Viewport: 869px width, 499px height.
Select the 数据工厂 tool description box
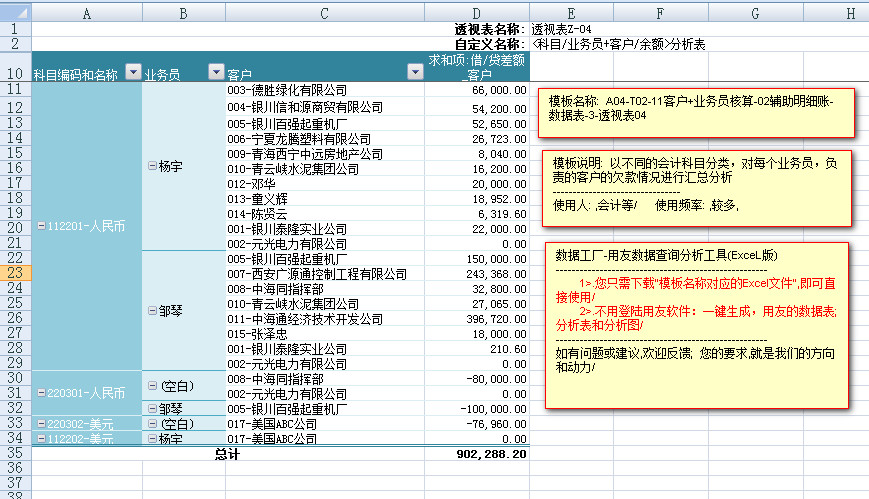pos(697,324)
